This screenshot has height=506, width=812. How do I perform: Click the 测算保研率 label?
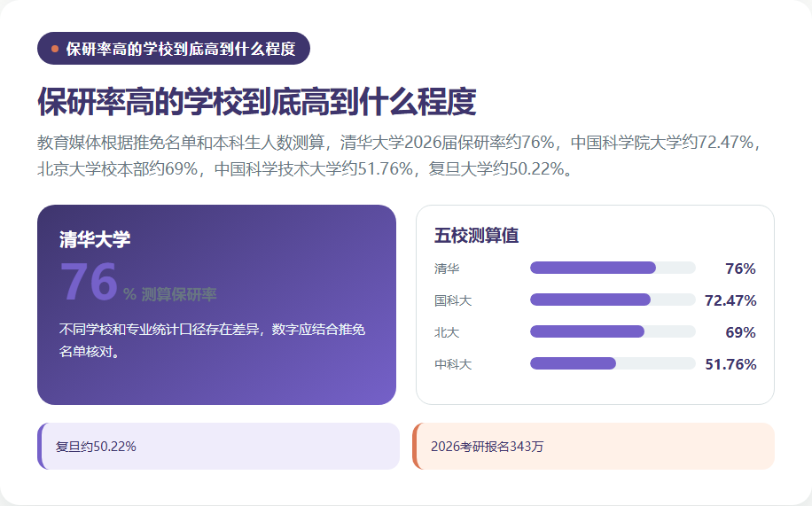point(179,294)
